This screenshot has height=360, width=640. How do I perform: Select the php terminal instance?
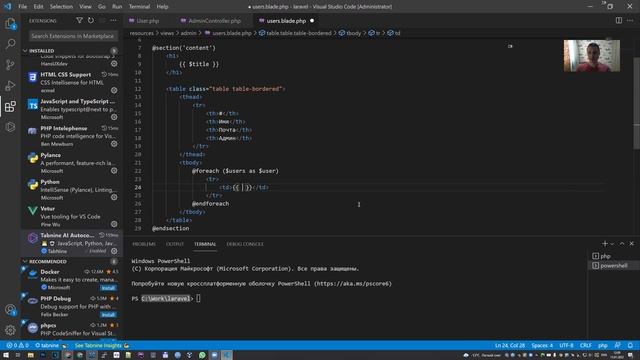(613, 256)
